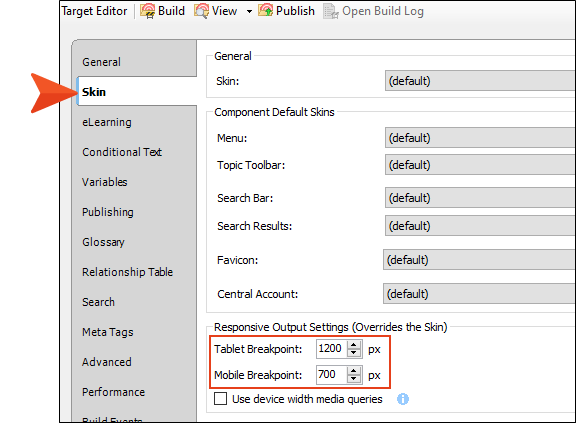The width and height of the screenshot is (576, 423).
Task: Switch to the General tab
Action: 101,62
